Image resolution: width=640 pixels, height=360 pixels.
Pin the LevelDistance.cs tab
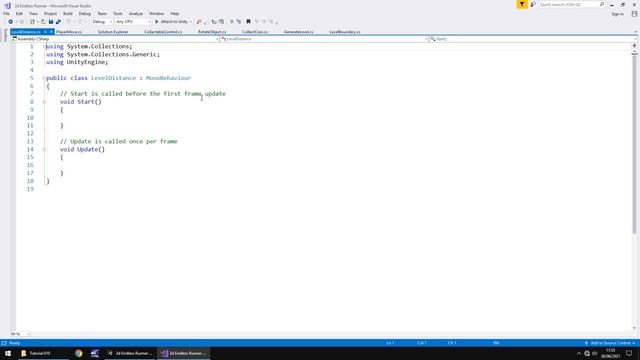tap(45, 32)
